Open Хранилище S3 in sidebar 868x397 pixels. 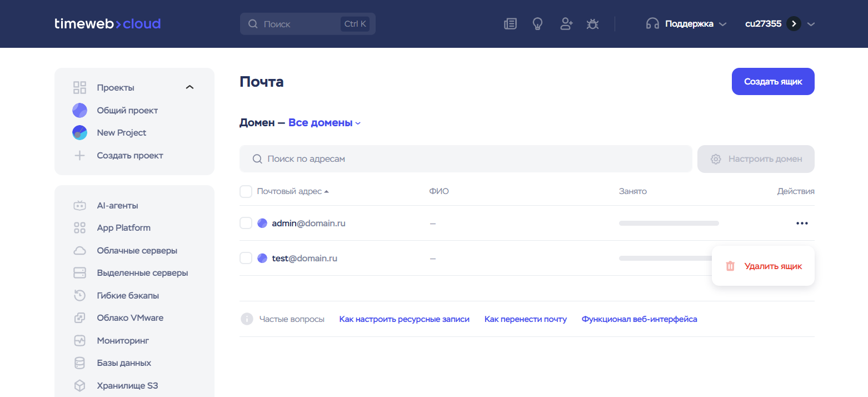[x=127, y=385]
